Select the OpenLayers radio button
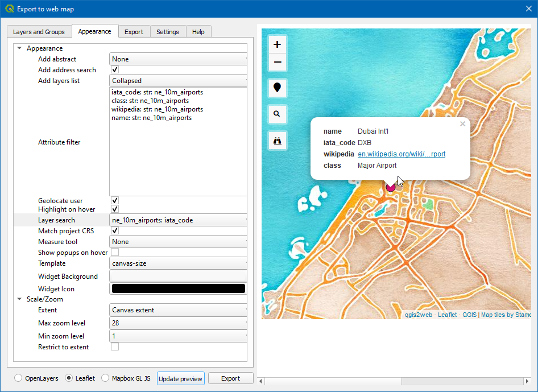Screen dimensions: 538x392 (19, 378)
